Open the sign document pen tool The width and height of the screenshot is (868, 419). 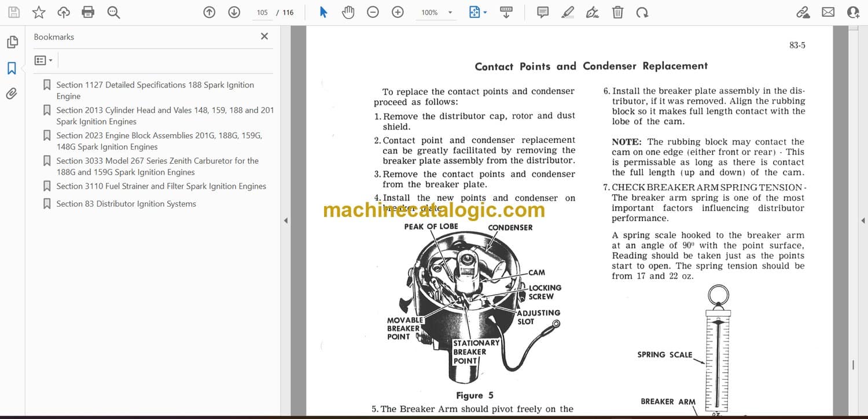tap(593, 12)
